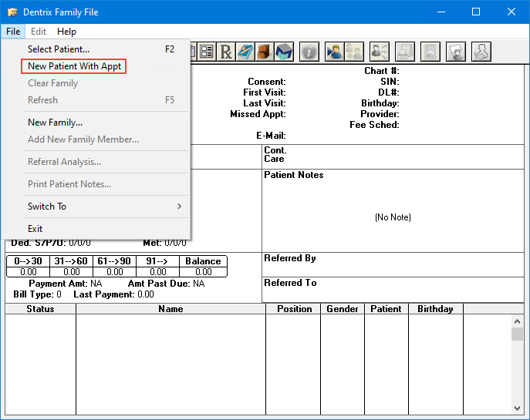
Task: Select the Select Patient... menu item
Action: pos(59,49)
